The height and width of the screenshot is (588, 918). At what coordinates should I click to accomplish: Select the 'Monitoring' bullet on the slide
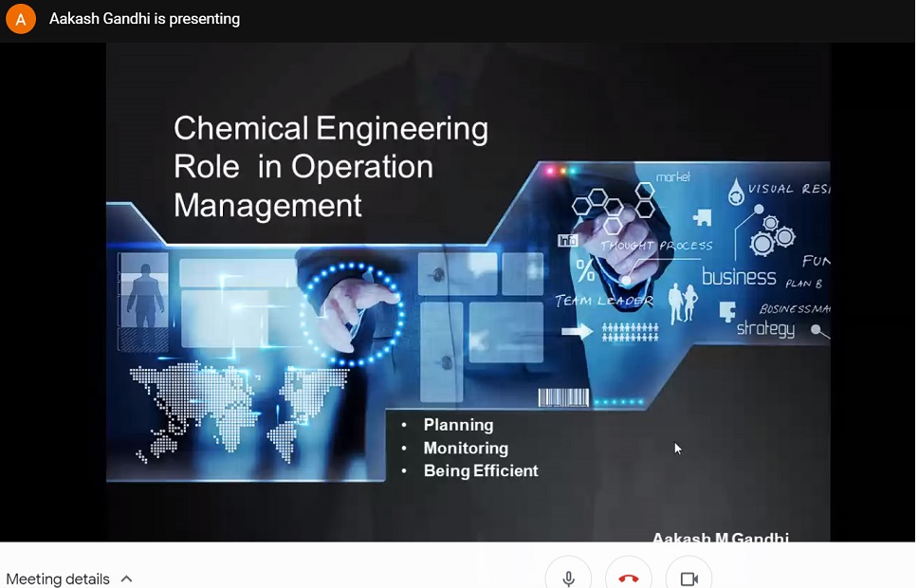(x=466, y=448)
